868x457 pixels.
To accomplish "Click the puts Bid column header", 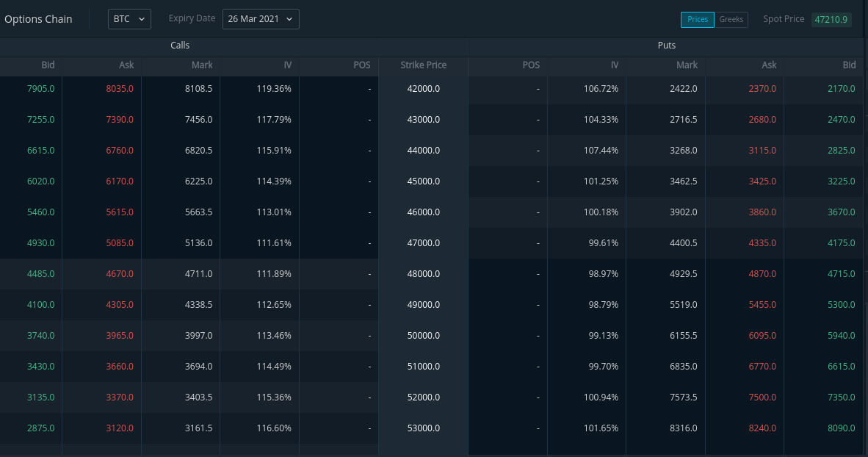I will [x=849, y=65].
